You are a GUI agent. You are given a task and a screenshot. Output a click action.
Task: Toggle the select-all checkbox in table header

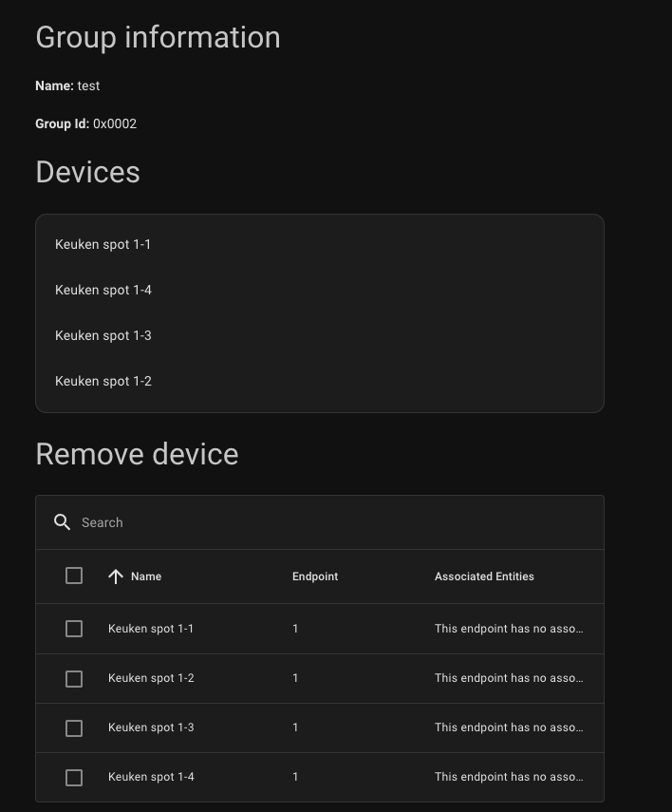74,576
